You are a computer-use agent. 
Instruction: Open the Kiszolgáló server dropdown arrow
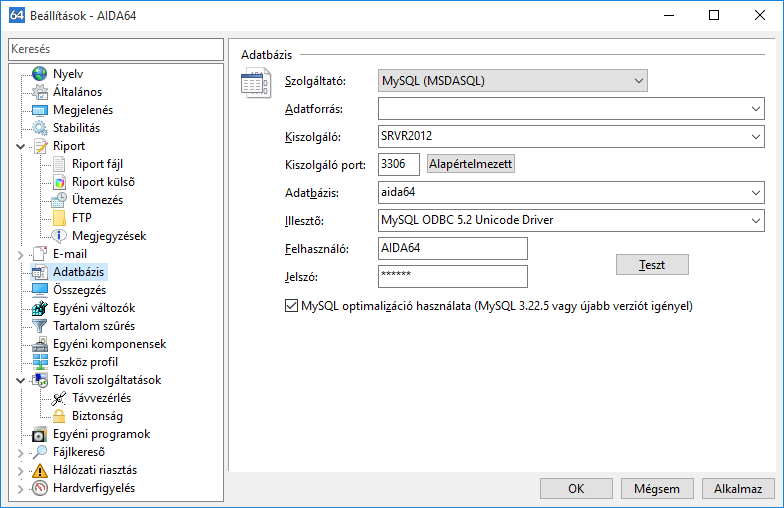[x=756, y=136]
